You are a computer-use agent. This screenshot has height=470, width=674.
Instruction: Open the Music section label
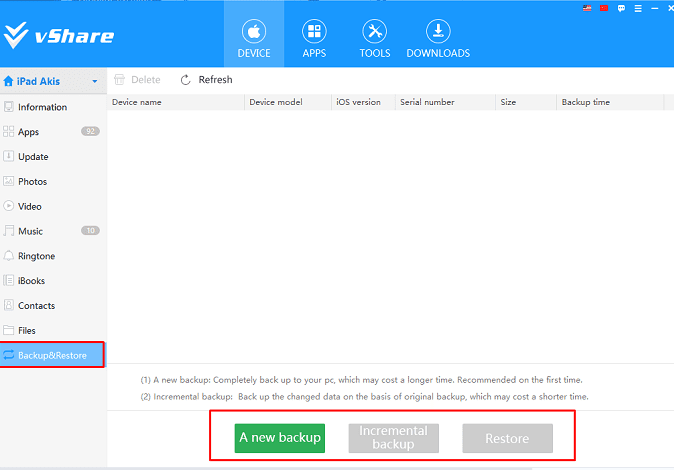coord(30,231)
